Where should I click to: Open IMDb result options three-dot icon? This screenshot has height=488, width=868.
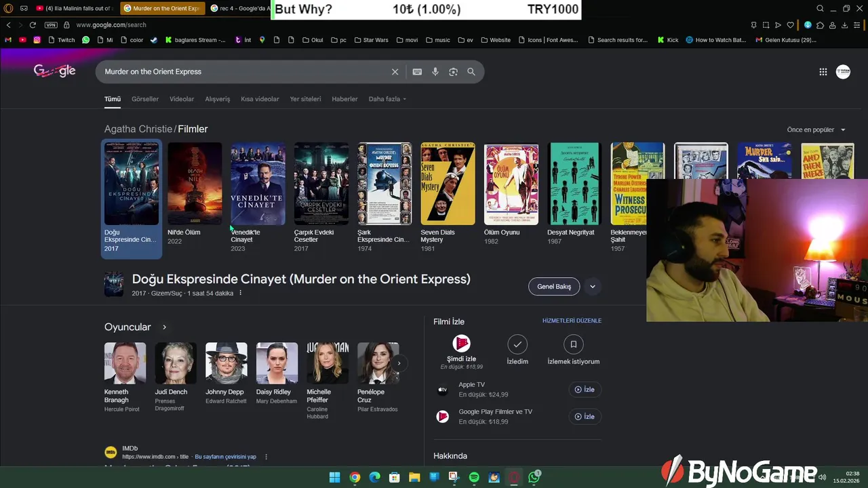(266, 457)
